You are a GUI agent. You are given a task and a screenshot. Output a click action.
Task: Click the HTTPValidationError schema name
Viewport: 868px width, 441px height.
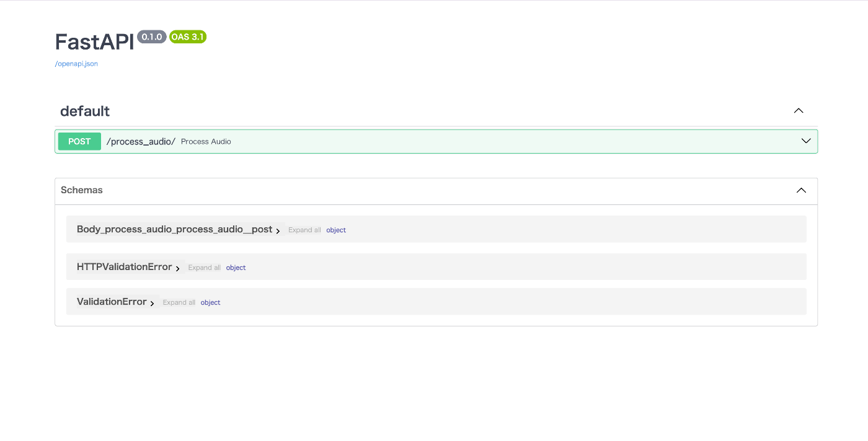[x=124, y=267]
